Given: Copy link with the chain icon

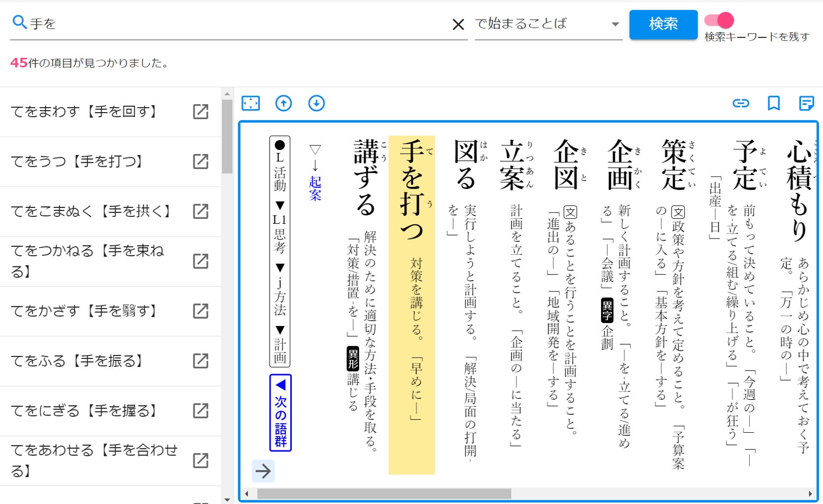Looking at the screenshot, I should [x=740, y=103].
